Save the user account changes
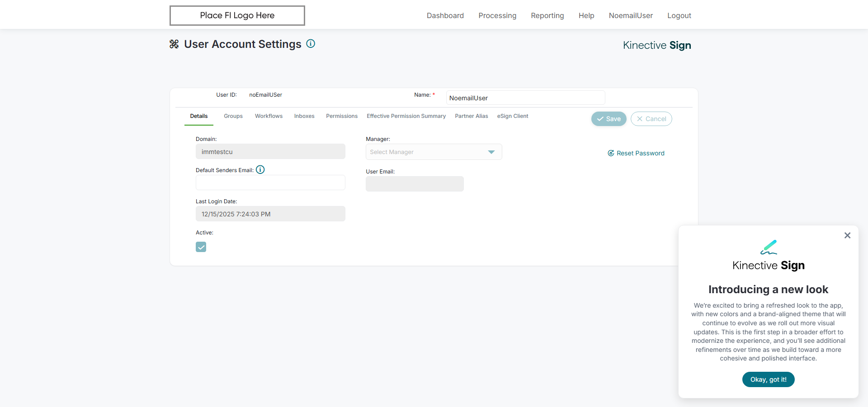Viewport: 868px width, 407px height. point(609,119)
